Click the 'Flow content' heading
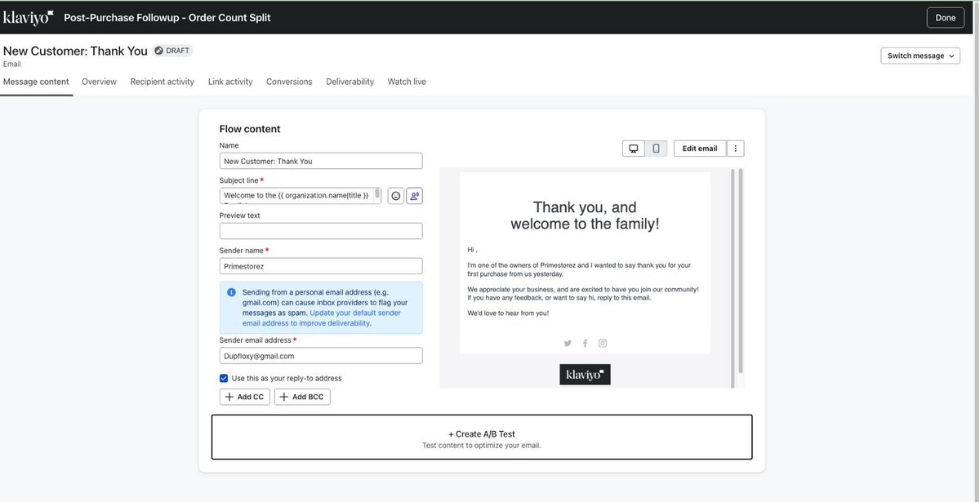The width and height of the screenshot is (980, 502). (250, 129)
